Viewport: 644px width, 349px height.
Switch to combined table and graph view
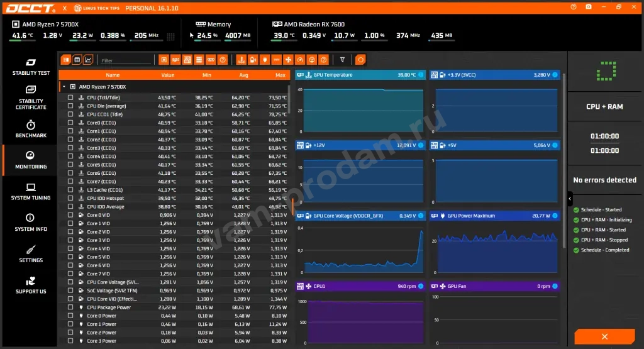[65, 60]
